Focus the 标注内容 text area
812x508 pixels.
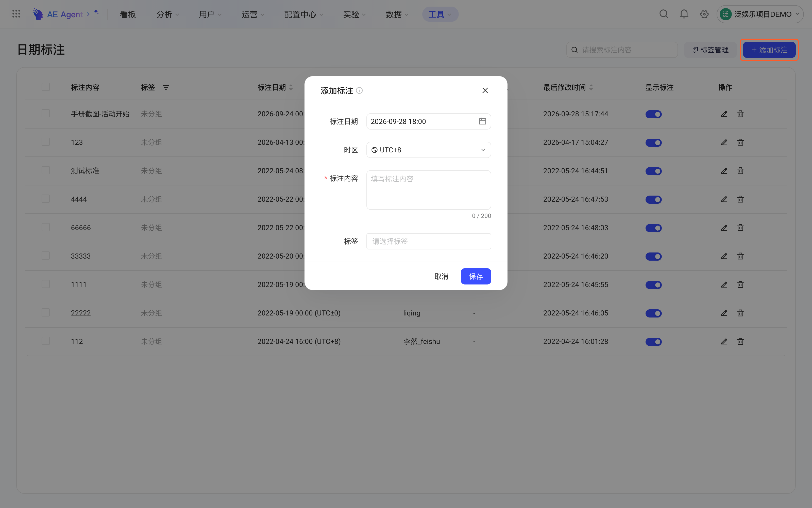(x=429, y=190)
